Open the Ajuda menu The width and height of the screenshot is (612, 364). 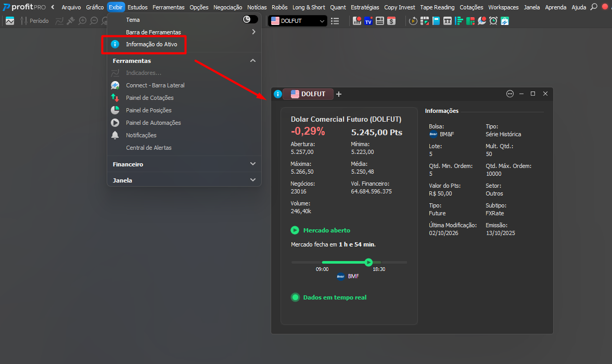tap(579, 7)
